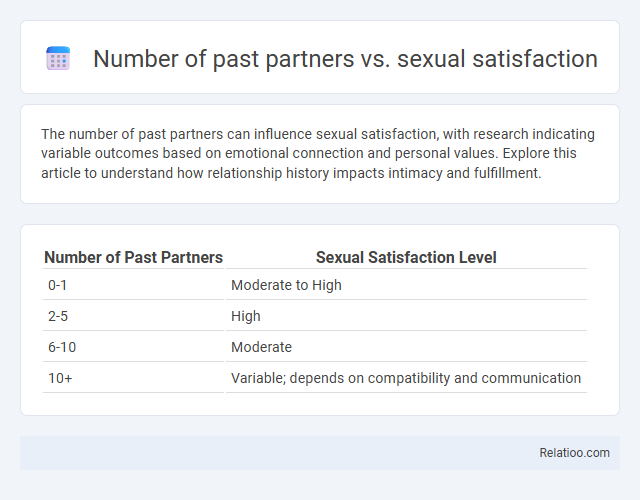Click the intro paragraph about past partners

(318, 153)
